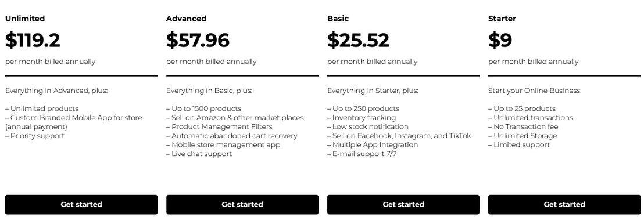Click the $119.2 price

[x=33, y=40]
